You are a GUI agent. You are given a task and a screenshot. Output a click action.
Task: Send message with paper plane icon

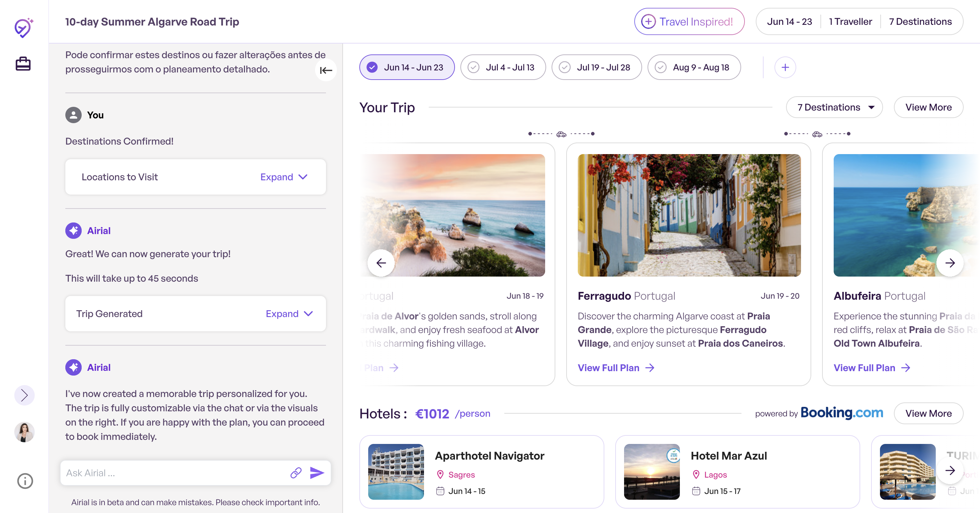click(317, 473)
